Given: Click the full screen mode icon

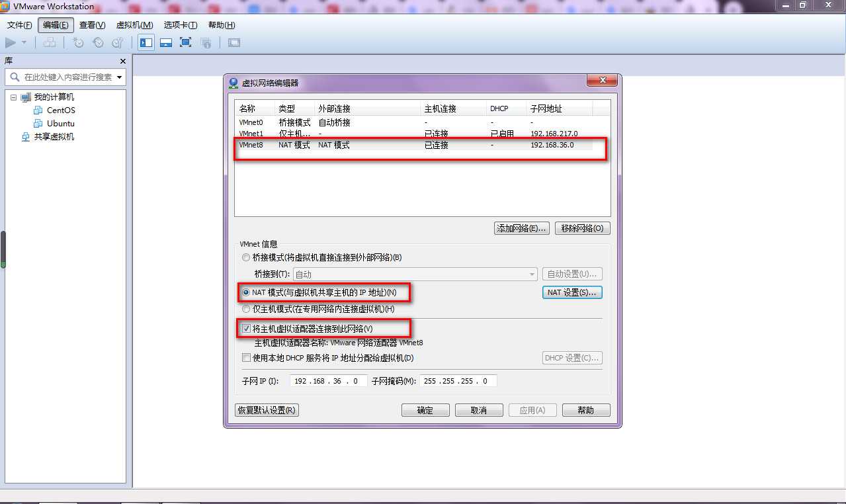Looking at the screenshot, I should pyautogui.click(x=186, y=42).
